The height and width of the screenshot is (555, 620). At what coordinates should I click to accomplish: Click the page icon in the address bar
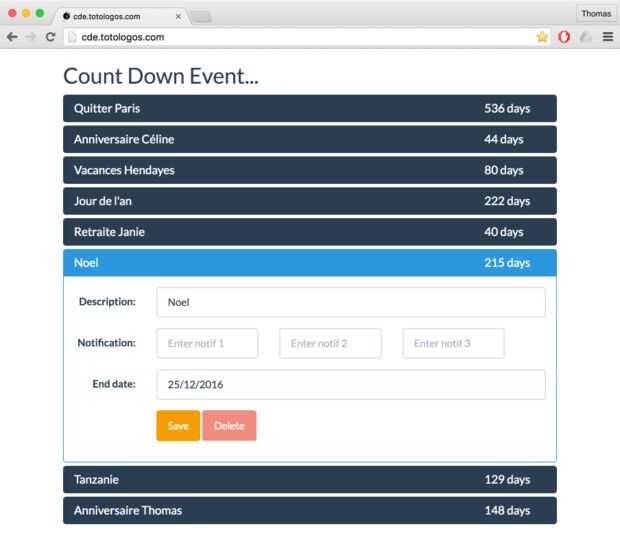tap(72, 37)
